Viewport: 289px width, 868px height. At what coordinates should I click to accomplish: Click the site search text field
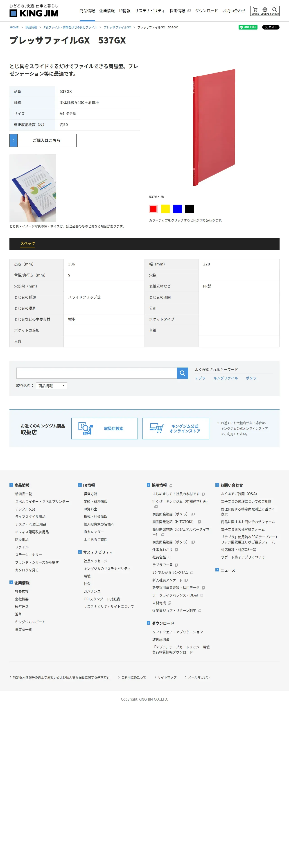point(97,373)
